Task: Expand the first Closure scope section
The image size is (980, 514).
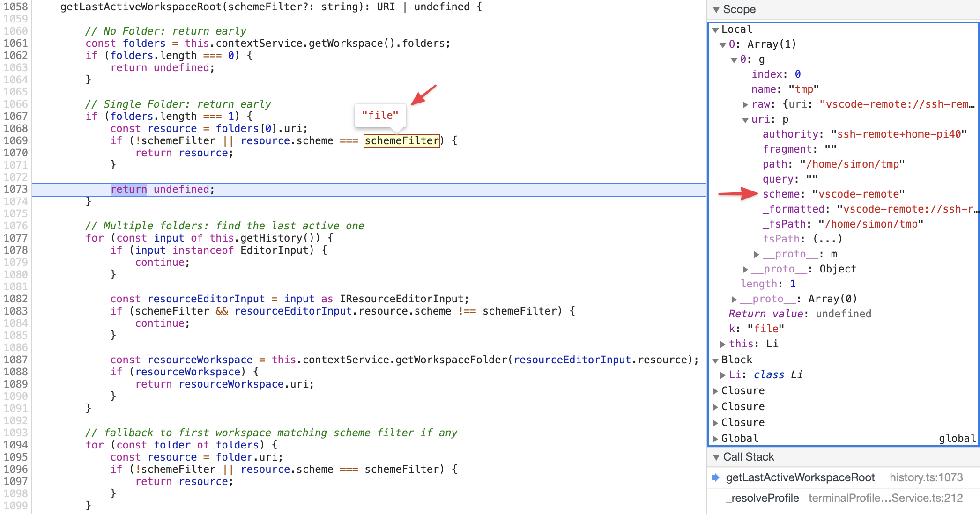Action: pos(715,390)
